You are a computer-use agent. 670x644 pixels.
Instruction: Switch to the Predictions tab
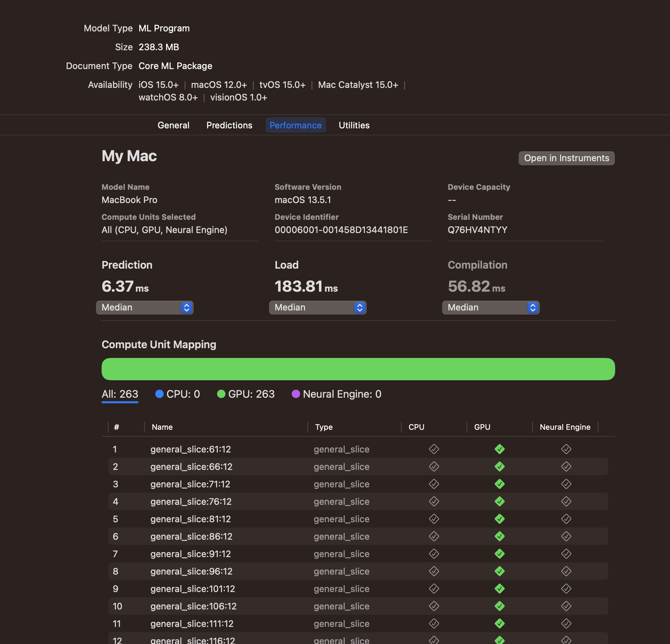click(x=229, y=125)
